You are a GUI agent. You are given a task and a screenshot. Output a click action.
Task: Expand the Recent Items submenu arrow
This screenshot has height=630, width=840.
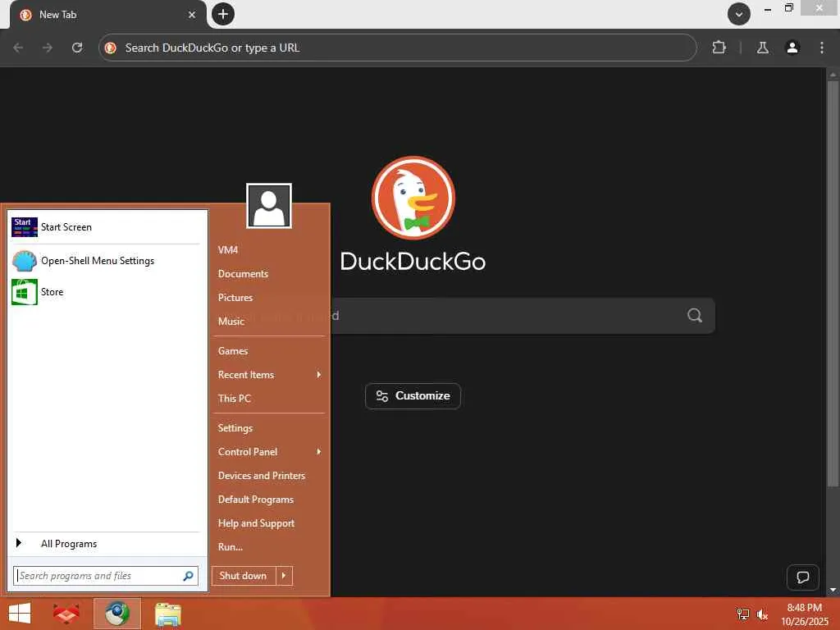(x=319, y=374)
